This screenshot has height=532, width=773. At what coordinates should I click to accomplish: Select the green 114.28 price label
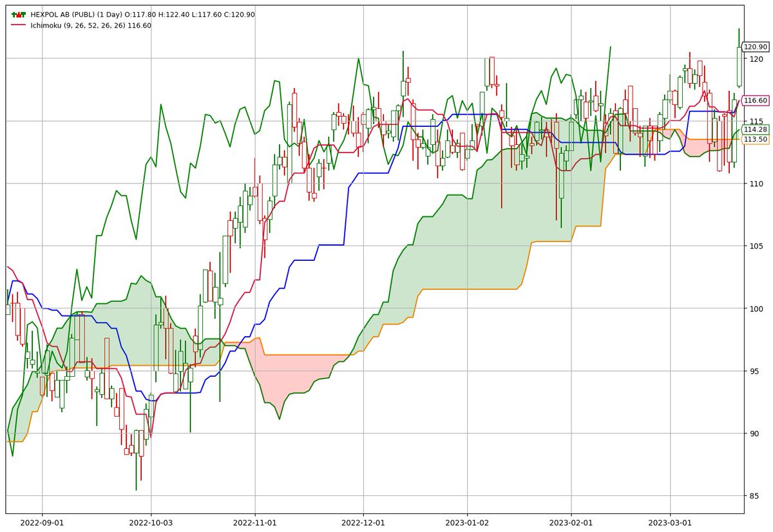755,129
